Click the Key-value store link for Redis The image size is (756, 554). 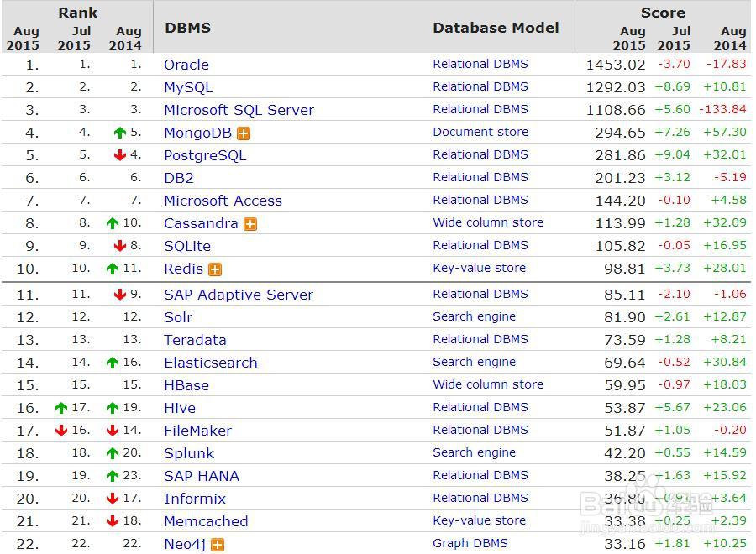tap(480, 268)
